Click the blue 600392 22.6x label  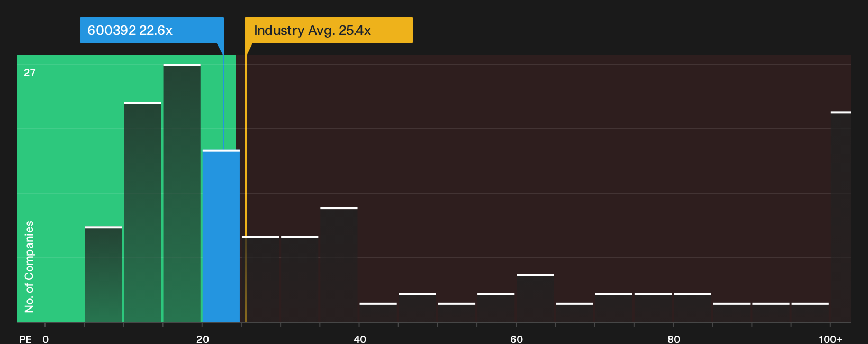tap(152, 30)
